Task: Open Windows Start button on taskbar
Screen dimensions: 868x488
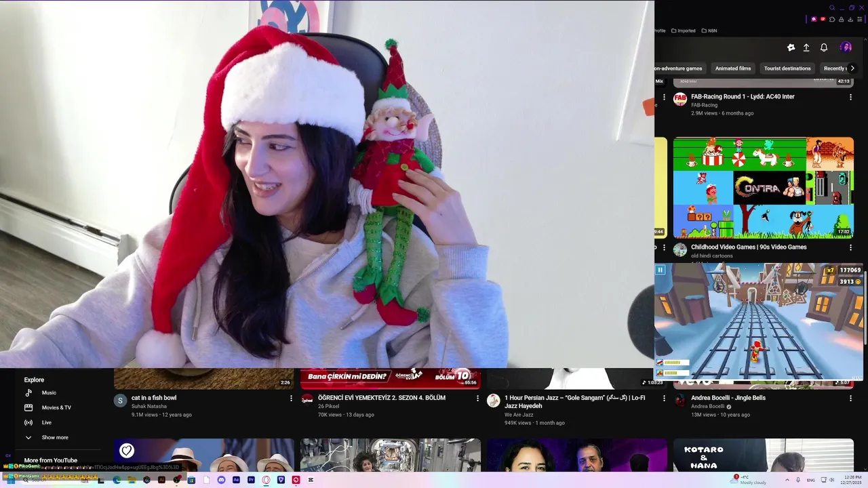Action: (11, 480)
